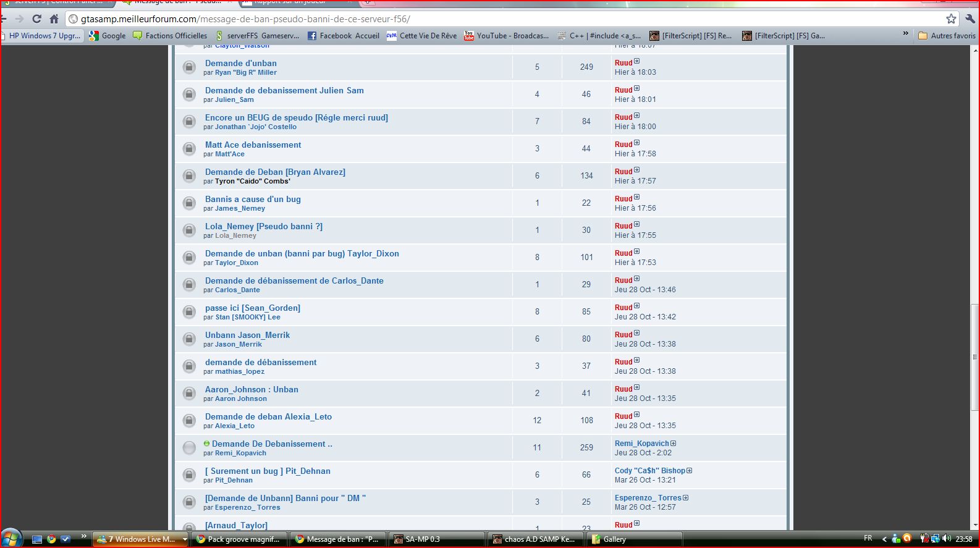
Task: Jump to last post icon by Remi_Kopavich
Action: tap(674, 443)
